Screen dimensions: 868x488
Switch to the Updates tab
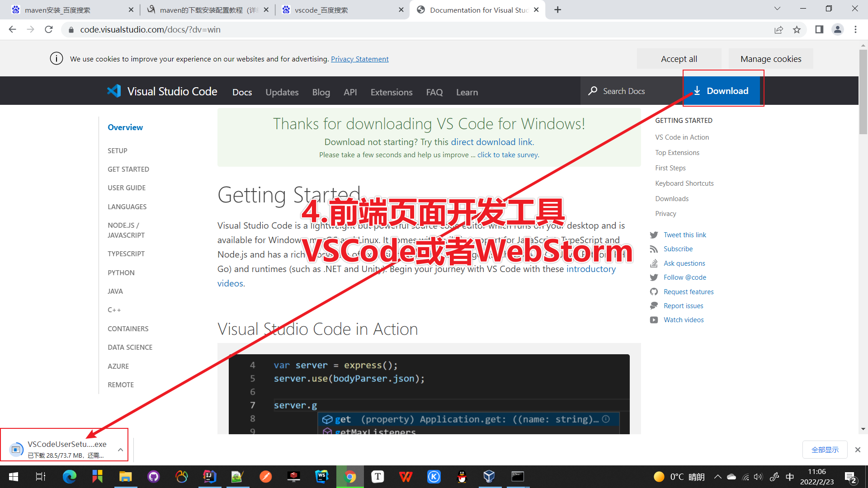pos(282,92)
